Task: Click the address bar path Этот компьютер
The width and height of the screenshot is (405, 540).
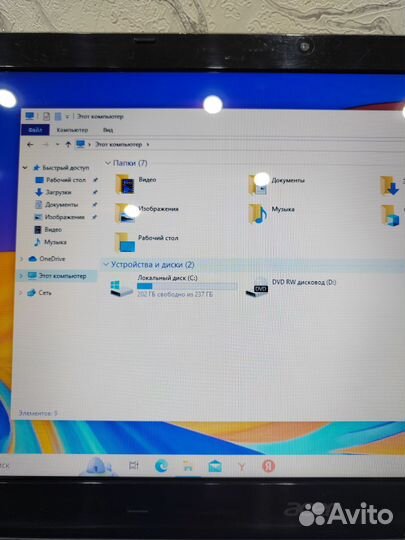Action: coord(118,144)
